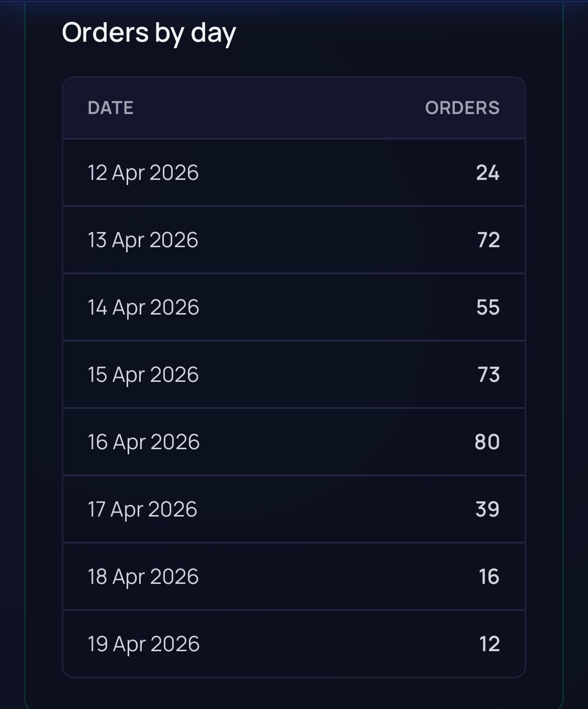Select the DATE column header
588x709 pixels.
coord(111,108)
